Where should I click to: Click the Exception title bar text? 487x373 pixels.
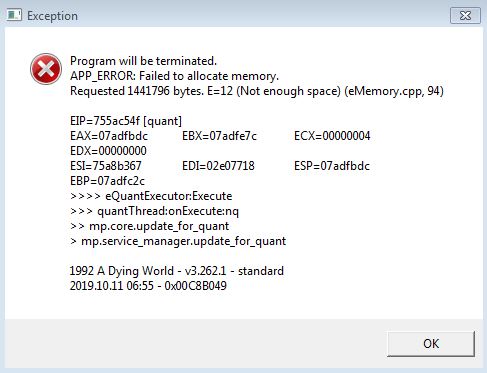point(52,16)
